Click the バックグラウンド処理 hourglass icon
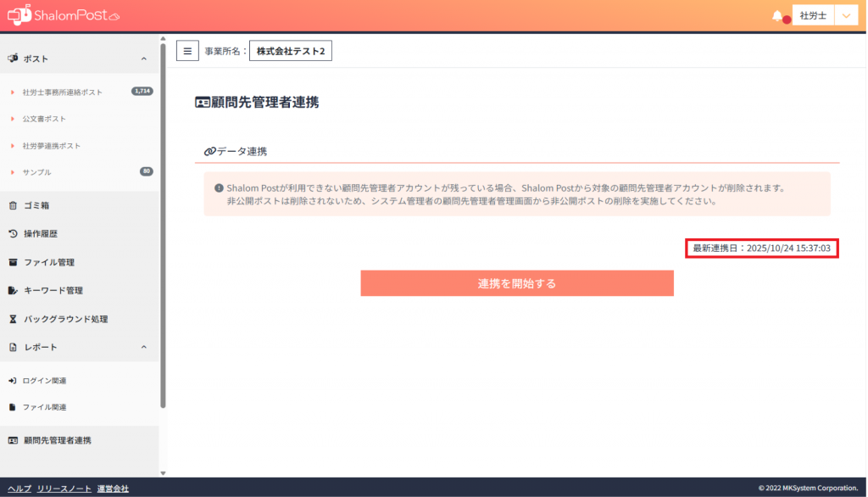The width and height of the screenshot is (868, 497). 13,319
